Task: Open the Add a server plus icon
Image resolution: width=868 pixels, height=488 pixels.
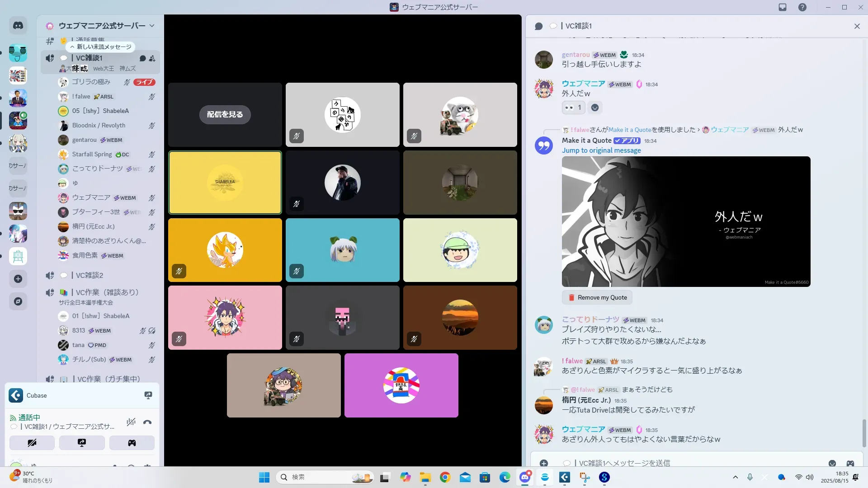Action: [18, 279]
